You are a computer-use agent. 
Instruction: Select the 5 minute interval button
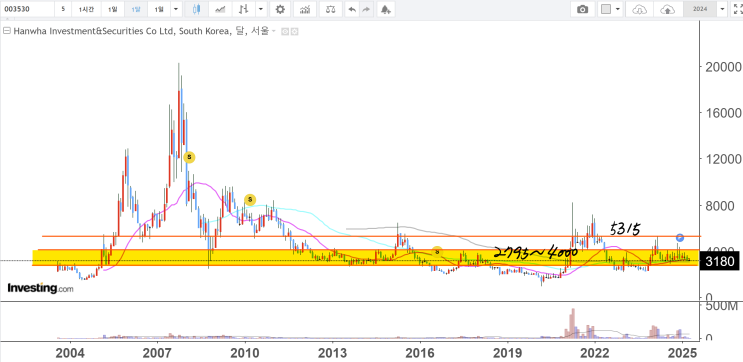point(63,9)
